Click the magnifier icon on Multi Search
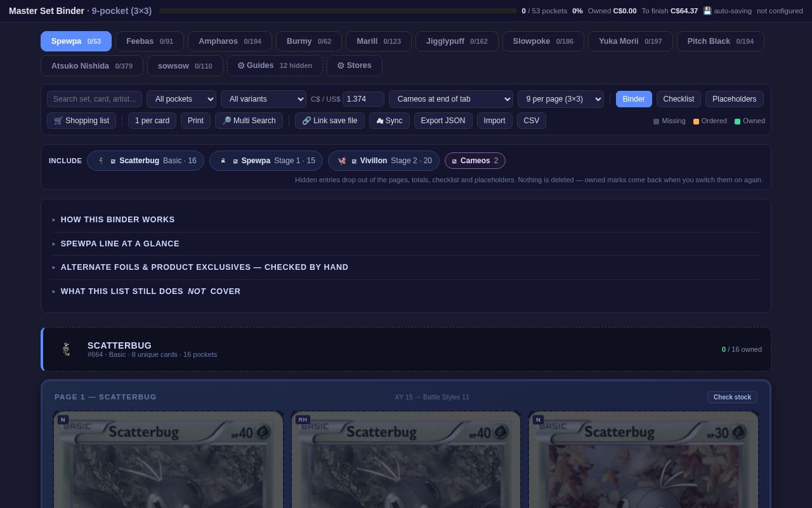 coord(226,121)
